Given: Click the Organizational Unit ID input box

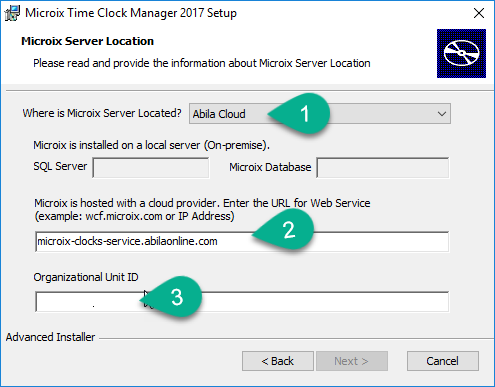Looking at the screenshot, I should [x=242, y=302].
